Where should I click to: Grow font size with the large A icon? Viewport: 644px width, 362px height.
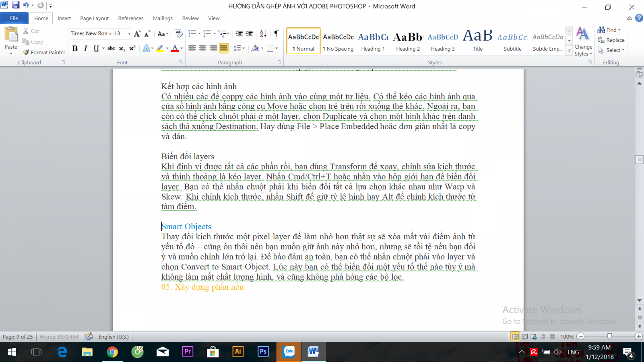tap(137, 33)
